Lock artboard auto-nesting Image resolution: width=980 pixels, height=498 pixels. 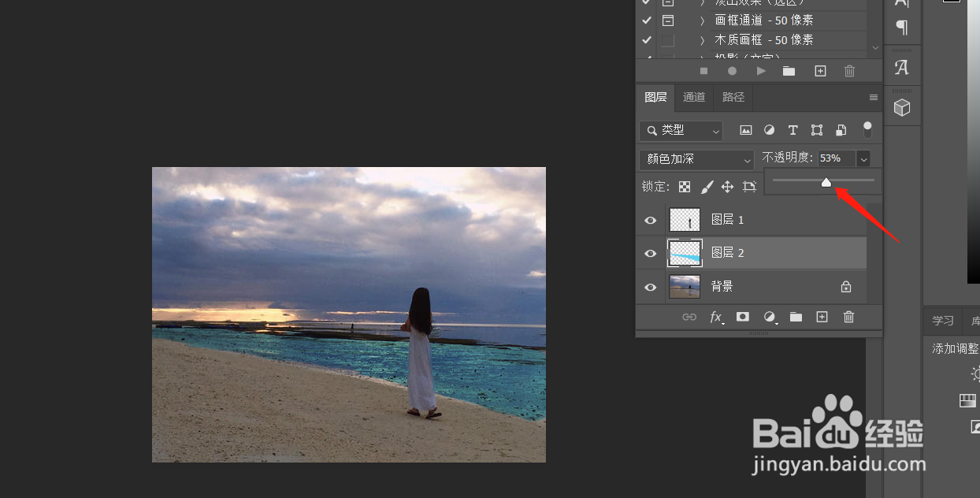(x=749, y=187)
